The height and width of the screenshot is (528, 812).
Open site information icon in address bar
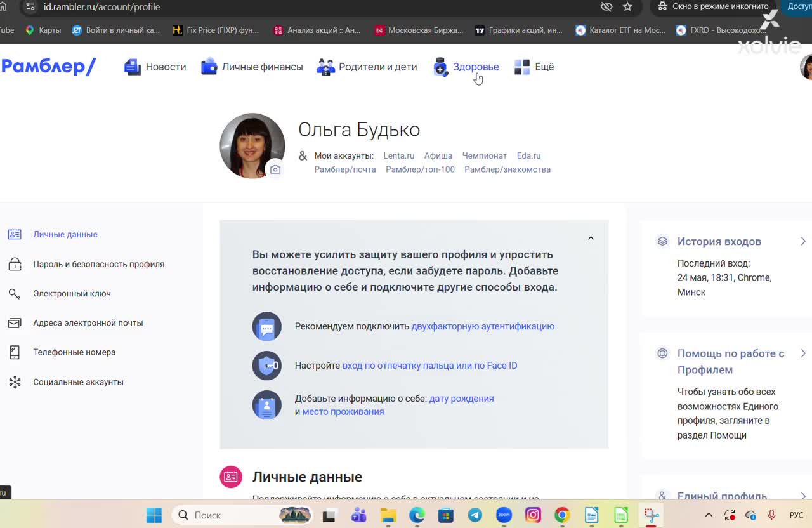click(30, 6)
